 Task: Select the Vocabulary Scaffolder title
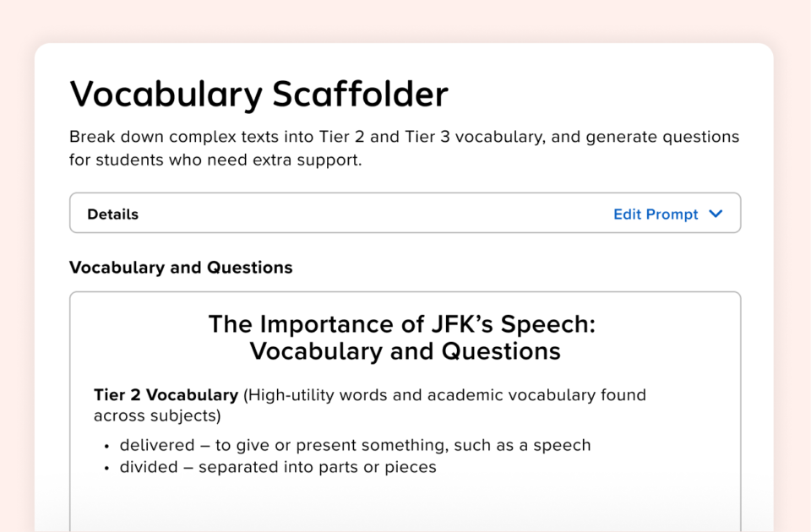click(259, 95)
